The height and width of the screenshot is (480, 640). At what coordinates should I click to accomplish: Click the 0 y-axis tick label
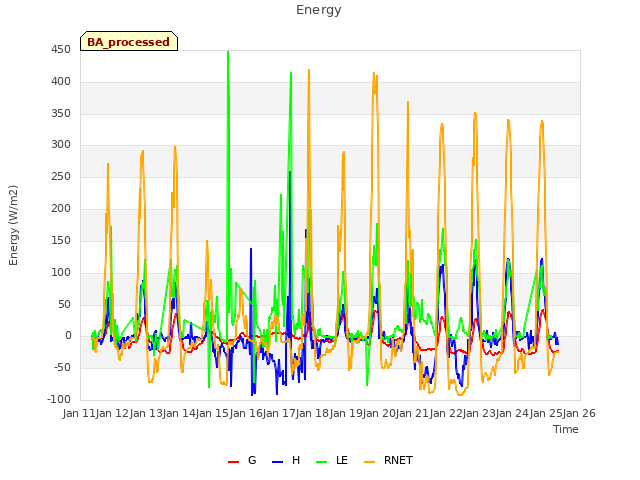[x=68, y=336]
